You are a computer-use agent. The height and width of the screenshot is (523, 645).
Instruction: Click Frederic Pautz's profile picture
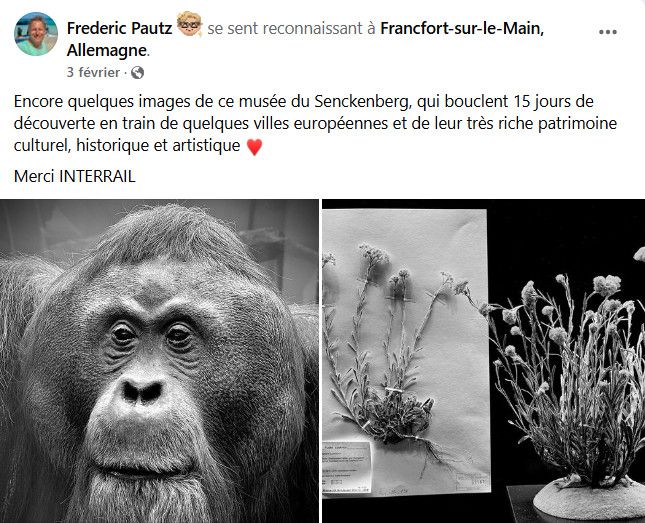point(36,34)
